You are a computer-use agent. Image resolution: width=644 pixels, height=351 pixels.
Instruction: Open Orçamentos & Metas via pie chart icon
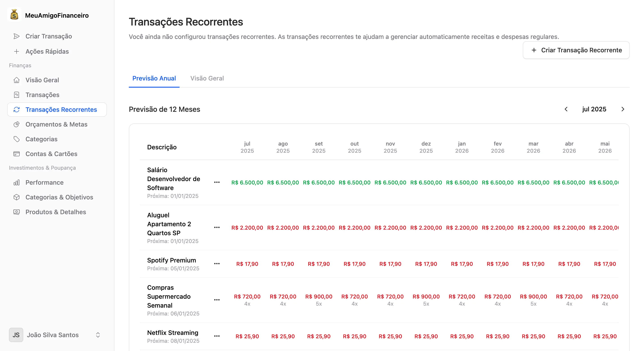pos(17,124)
